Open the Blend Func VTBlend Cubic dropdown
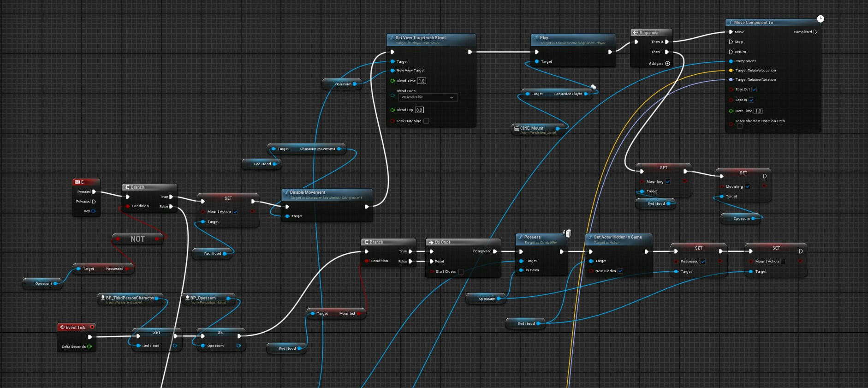868x388 pixels. 428,97
